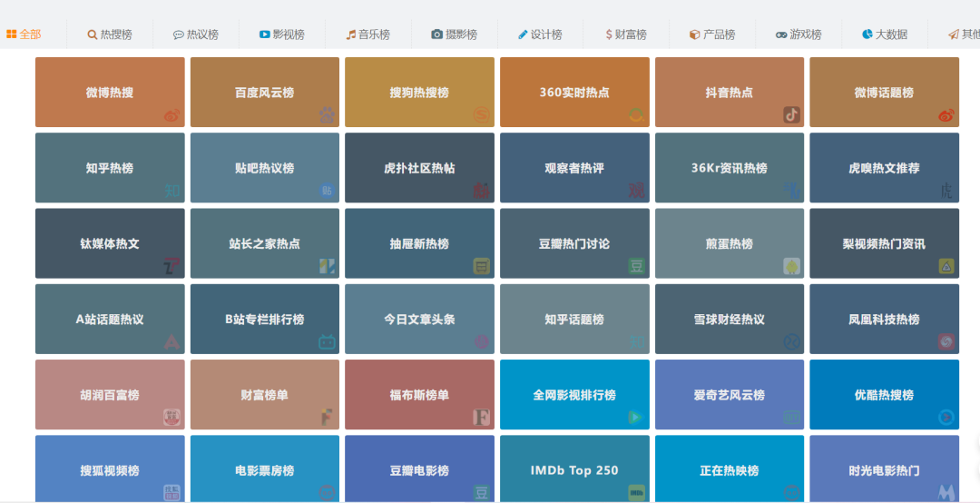980x503 pixels.
Task: Click the play icon on 全网影视排行榜 card
Action: tap(636, 418)
